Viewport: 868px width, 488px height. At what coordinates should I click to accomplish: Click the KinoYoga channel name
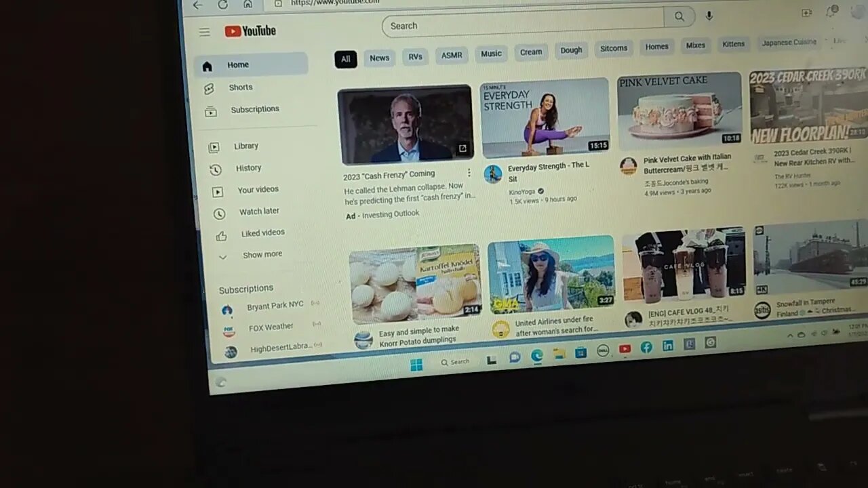click(x=521, y=192)
